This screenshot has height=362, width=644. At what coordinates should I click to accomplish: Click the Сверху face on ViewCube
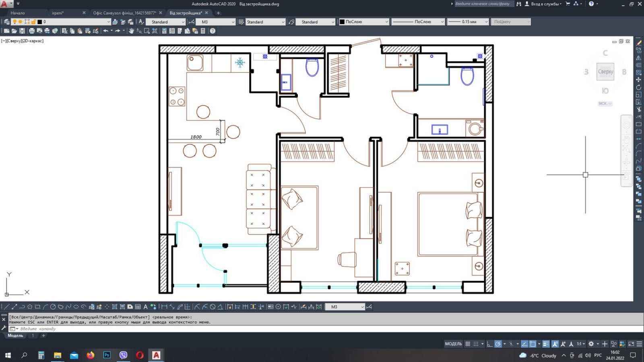[605, 72]
